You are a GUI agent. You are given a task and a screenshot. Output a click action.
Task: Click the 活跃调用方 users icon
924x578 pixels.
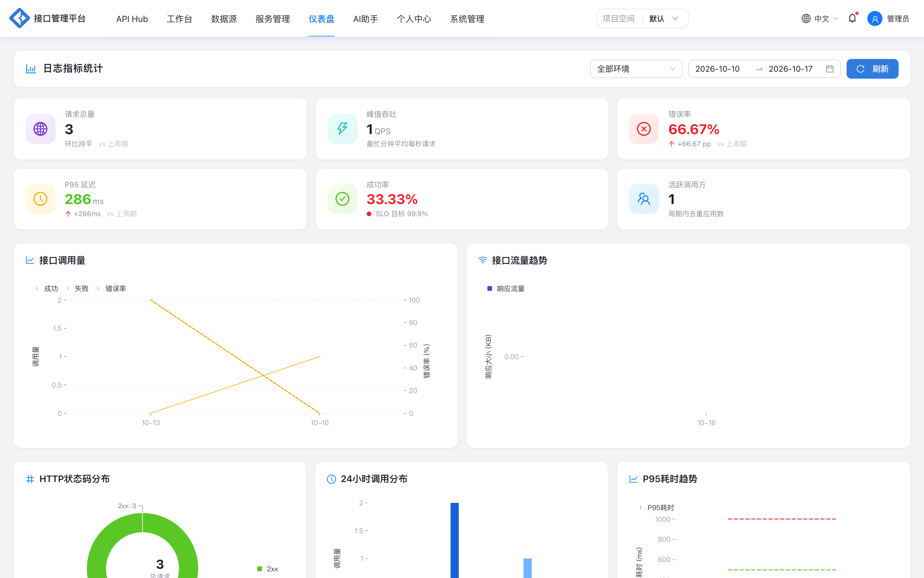pos(644,199)
